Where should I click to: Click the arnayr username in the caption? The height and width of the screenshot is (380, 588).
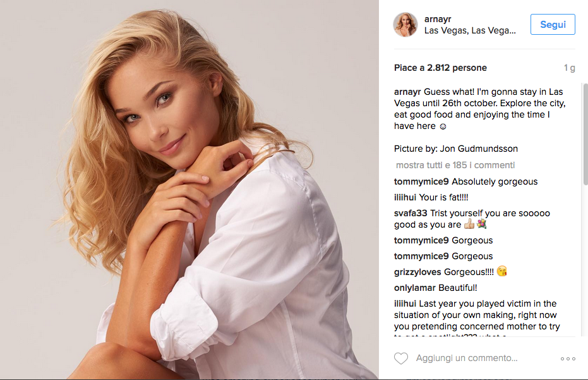pos(407,92)
